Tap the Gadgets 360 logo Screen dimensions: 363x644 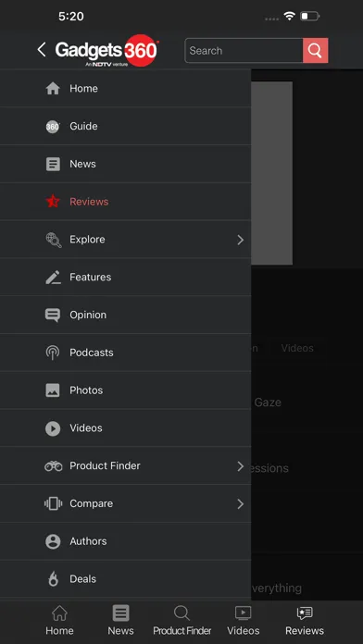(x=106, y=51)
